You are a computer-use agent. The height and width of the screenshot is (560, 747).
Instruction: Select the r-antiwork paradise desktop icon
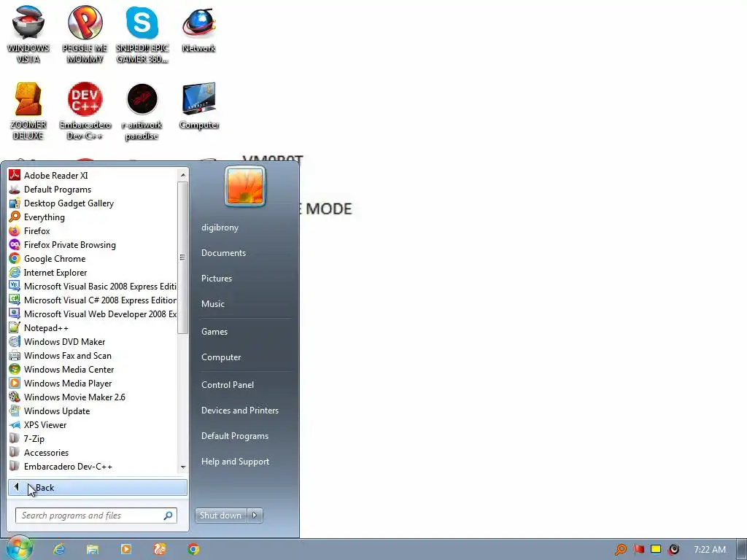(142, 111)
